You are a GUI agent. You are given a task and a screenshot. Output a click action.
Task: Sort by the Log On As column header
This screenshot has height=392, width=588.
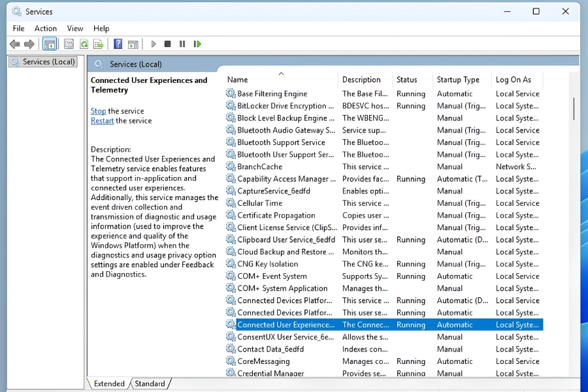(x=517, y=80)
